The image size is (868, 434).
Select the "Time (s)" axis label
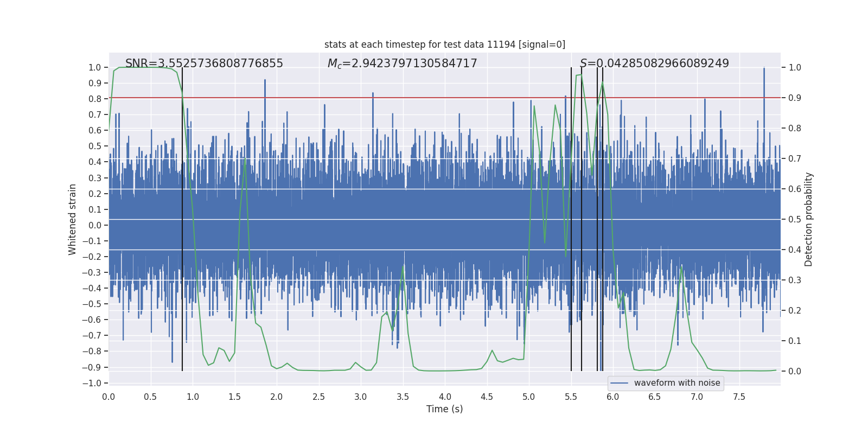point(445,409)
